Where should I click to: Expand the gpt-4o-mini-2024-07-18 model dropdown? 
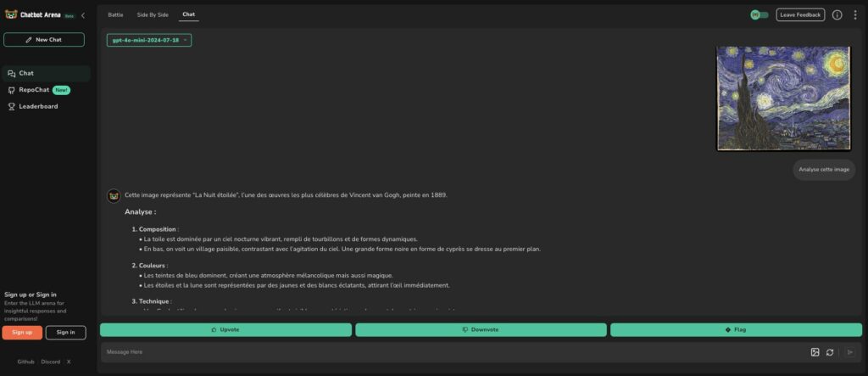pos(149,40)
